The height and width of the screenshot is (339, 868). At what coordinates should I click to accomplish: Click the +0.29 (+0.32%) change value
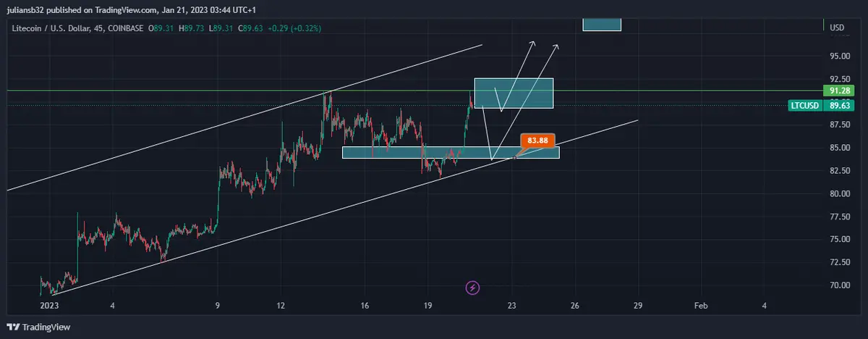click(294, 28)
